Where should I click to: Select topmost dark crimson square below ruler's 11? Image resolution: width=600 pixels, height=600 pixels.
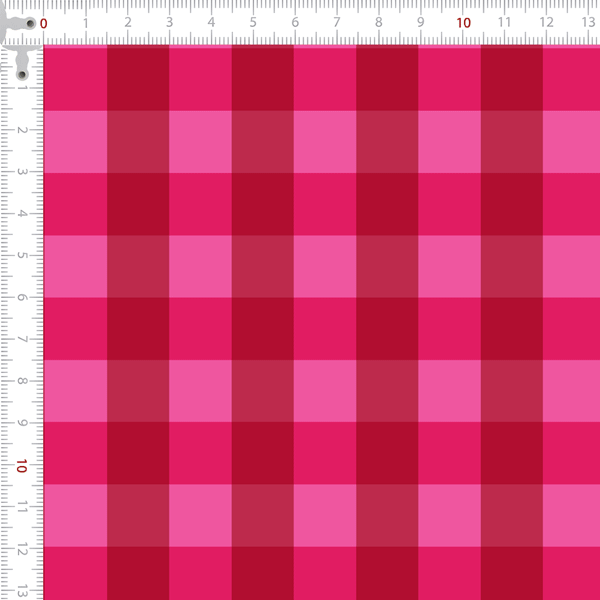[512, 78]
